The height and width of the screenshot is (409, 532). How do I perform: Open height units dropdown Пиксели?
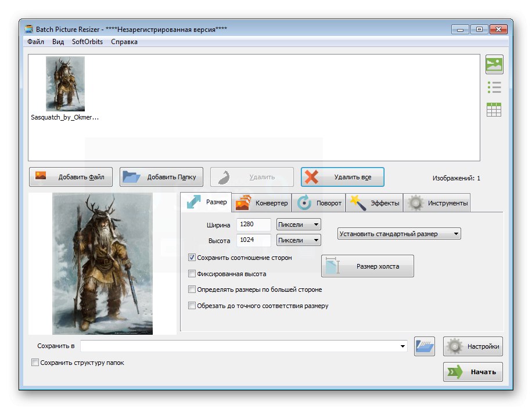299,240
